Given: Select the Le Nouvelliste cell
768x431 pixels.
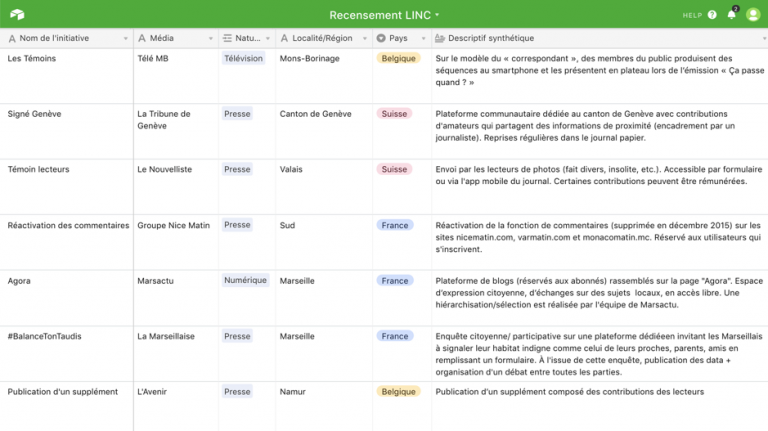Looking at the screenshot, I should point(176,187).
